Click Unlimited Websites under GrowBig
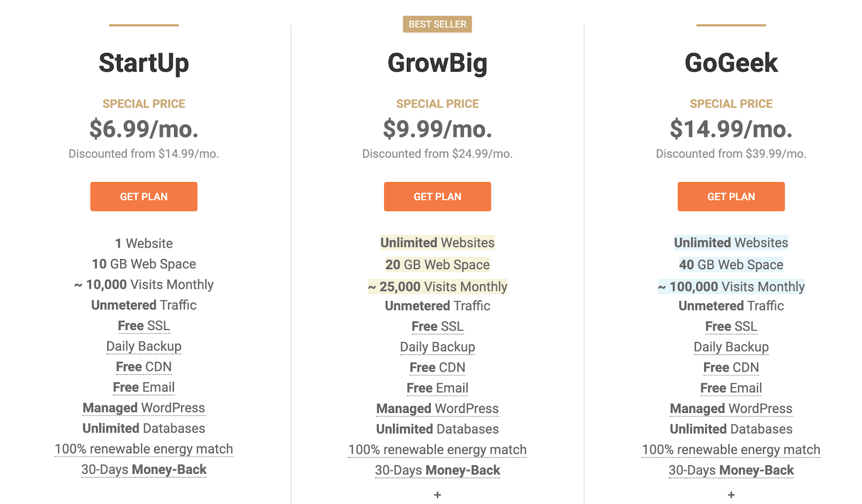The image size is (862, 504). click(437, 243)
